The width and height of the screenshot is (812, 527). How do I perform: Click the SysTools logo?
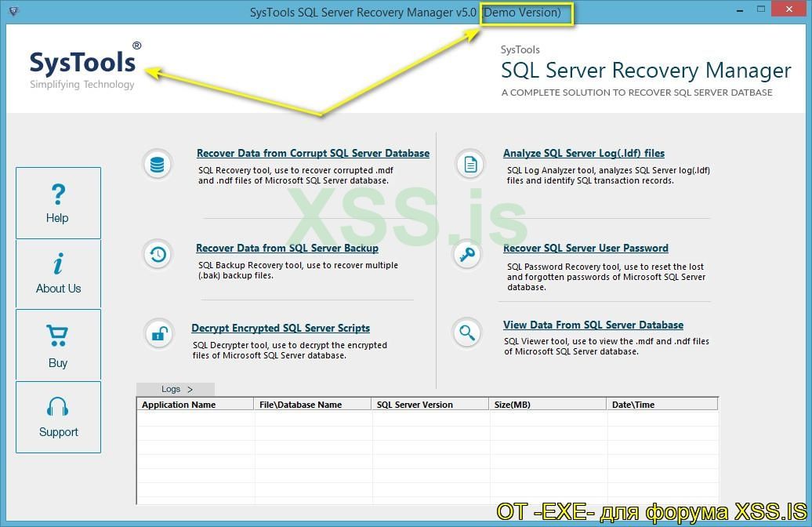[x=85, y=66]
